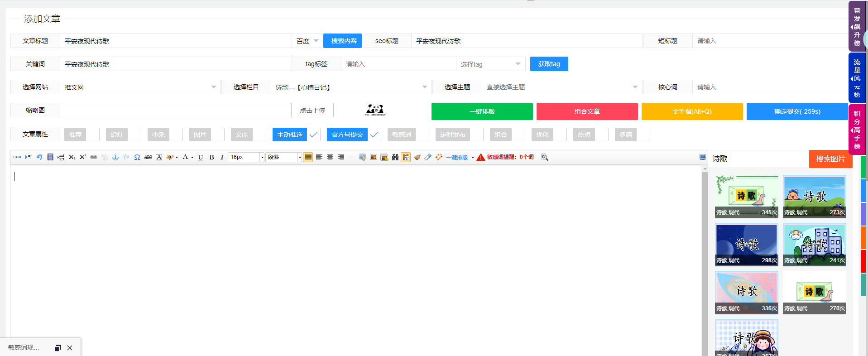Image resolution: width=868 pixels, height=356 pixels.
Task: Click the HTML source code icon
Action: [x=17, y=157]
